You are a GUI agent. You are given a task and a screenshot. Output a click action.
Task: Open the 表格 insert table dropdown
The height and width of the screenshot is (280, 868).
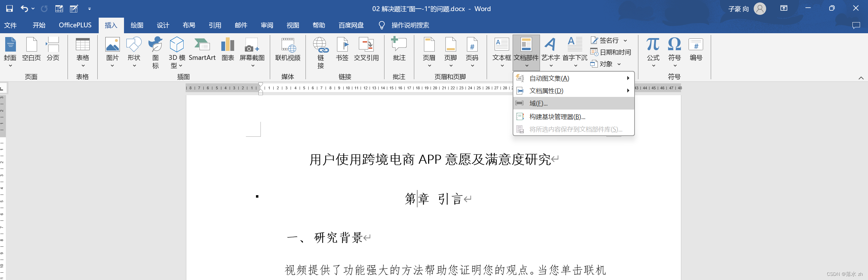click(x=83, y=52)
